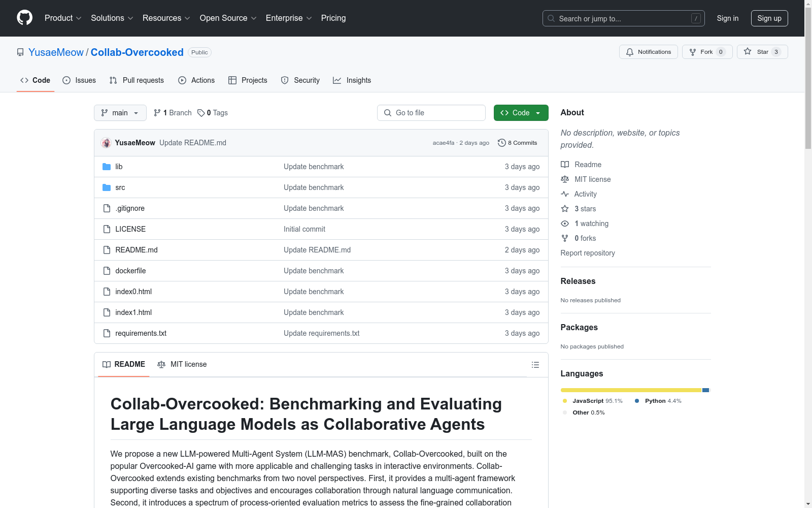This screenshot has height=508, width=812.
Task: View the 8 Commits history
Action: [x=518, y=143]
